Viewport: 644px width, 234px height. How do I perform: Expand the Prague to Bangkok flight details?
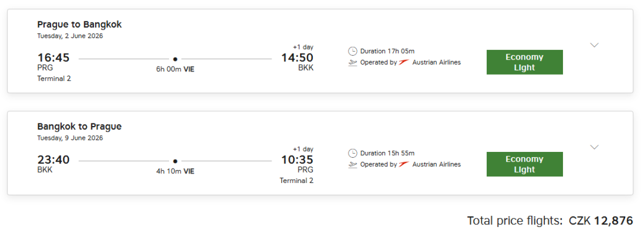pos(594,45)
